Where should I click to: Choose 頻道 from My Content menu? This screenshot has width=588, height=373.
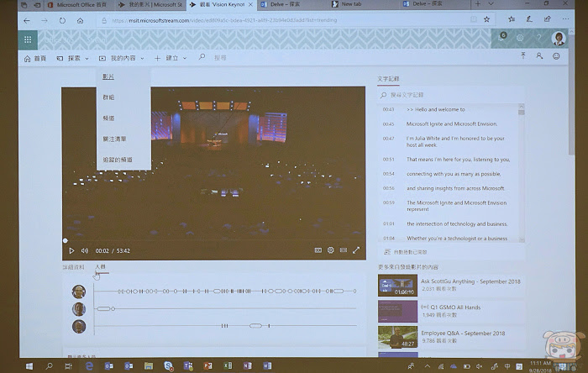tap(108, 118)
